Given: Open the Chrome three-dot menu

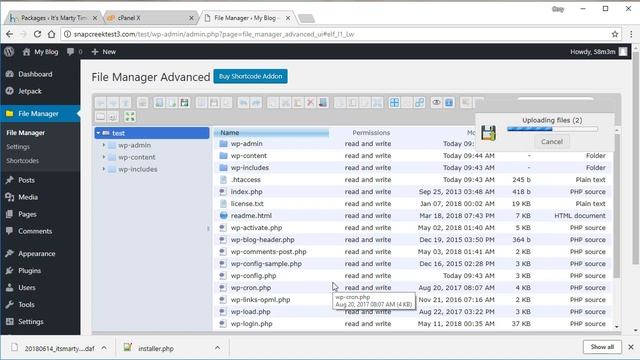Looking at the screenshot, I should pyautogui.click(x=631, y=34).
